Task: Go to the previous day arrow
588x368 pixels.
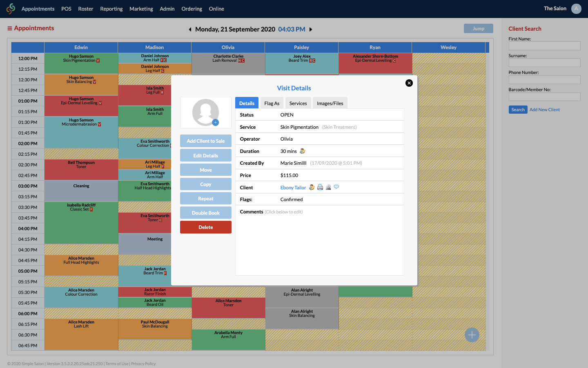Action: tap(190, 29)
